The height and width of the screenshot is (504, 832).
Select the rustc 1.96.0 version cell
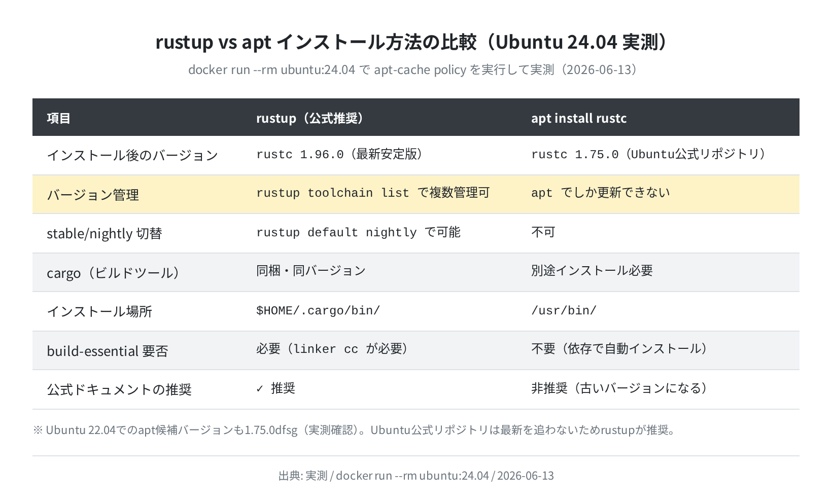click(x=339, y=154)
